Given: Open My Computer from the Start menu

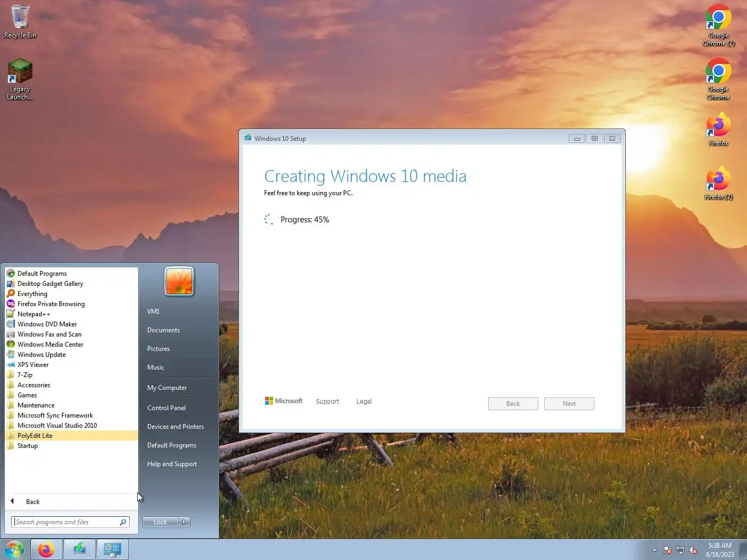Looking at the screenshot, I should click(179, 388).
